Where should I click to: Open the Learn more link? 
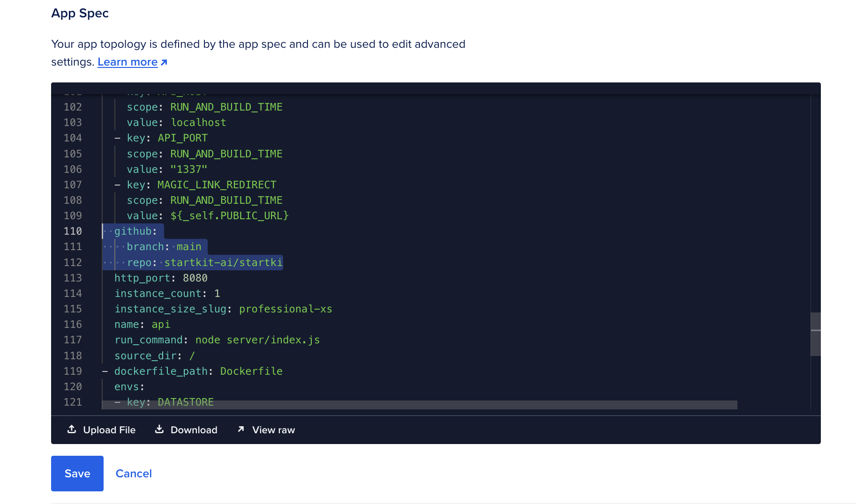(127, 61)
